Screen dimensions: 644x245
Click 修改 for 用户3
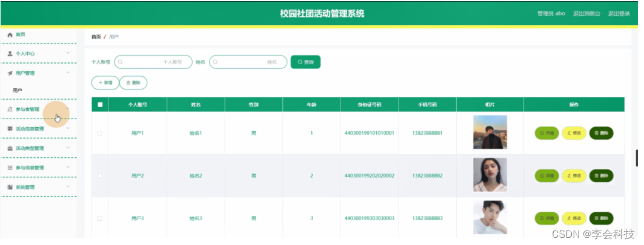(574, 218)
